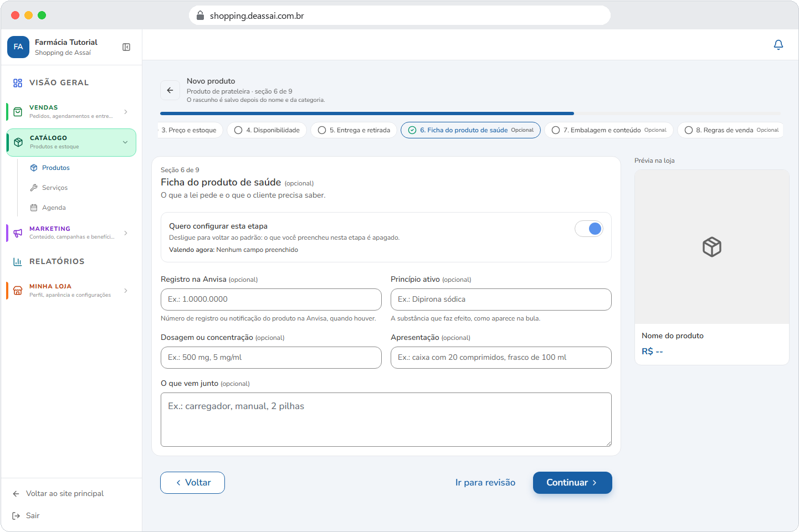This screenshot has width=799, height=532.
Task: Click the 'O que vem junto' textarea
Action: point(386,420)
